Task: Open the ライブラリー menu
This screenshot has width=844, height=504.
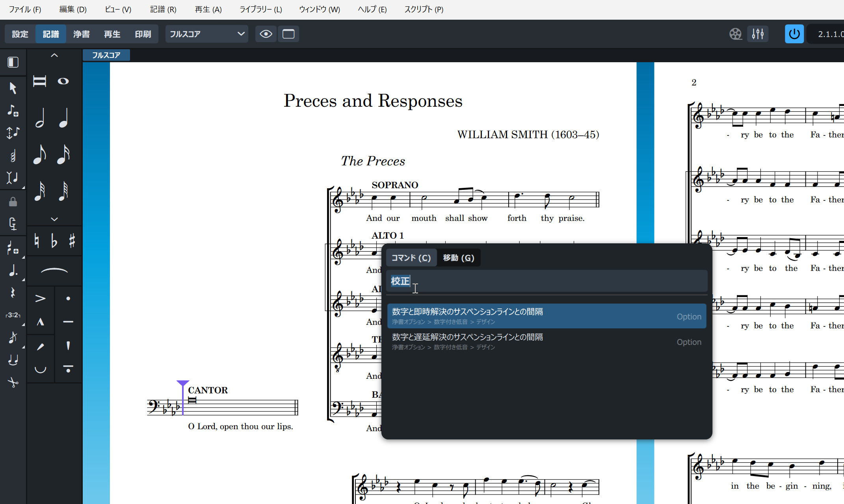Action: 261,9
